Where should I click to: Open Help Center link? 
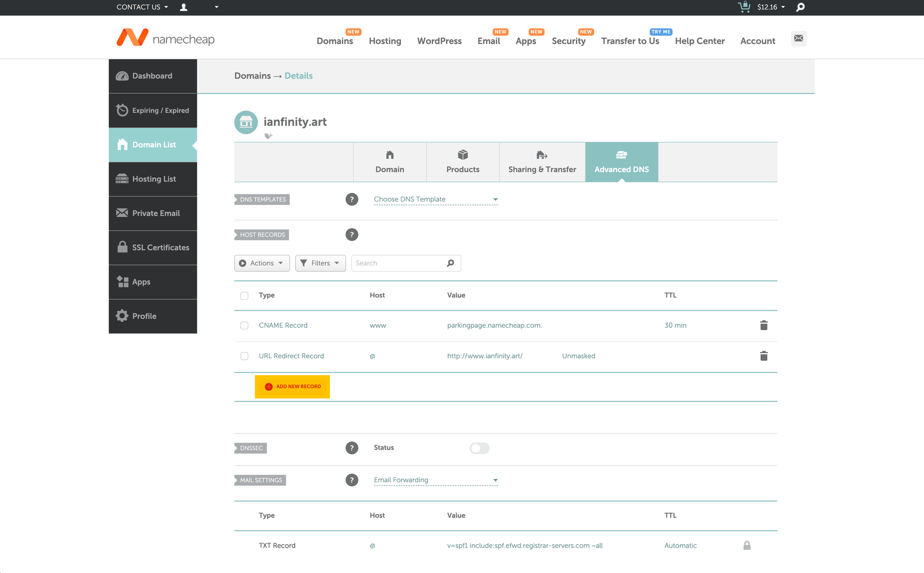(x=700, y=41)
